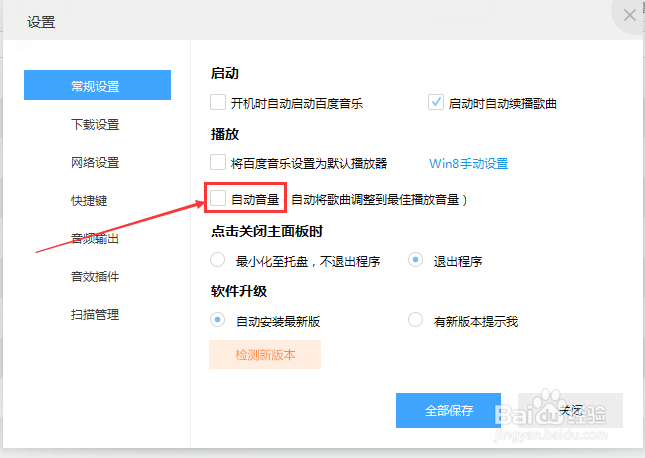645x458 pixels.
Task: Choose 自动安装最新版 radio option
Action: point(217,320)
